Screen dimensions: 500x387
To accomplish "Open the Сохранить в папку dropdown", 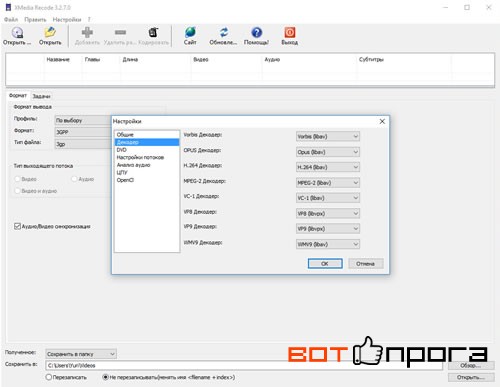I will [x=81, y=354].
